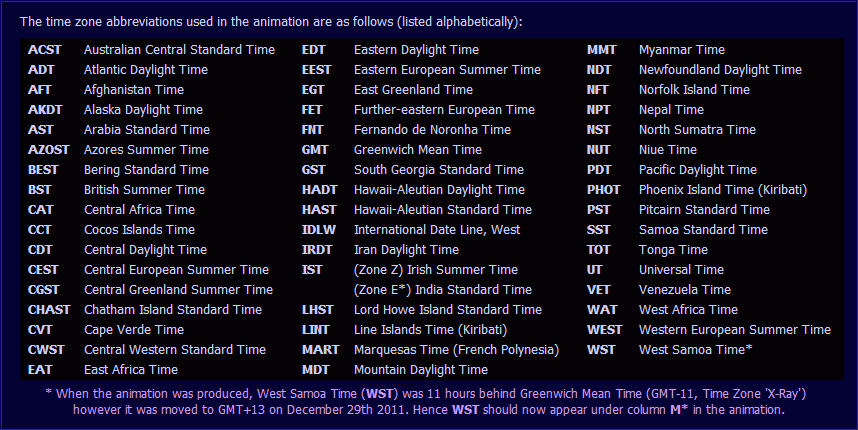This screenshot has height=430, width=858.
Task: Click the MMT abbreviation
Action: [602, 50]
